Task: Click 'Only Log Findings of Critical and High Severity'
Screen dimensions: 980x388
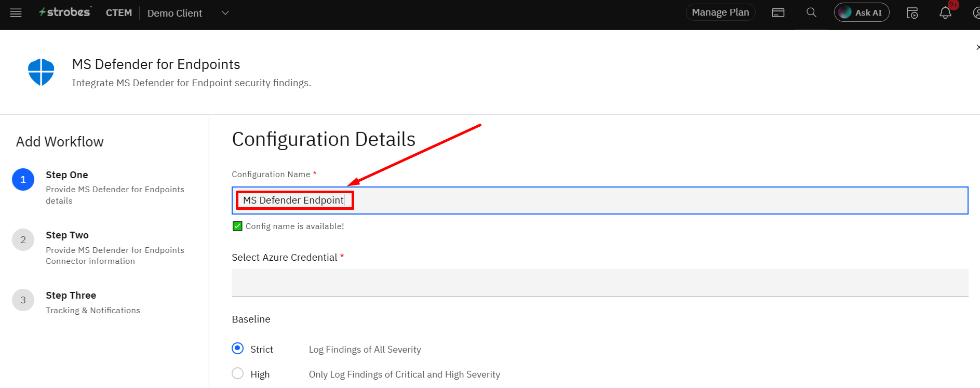Action: (x=405, y=374)
